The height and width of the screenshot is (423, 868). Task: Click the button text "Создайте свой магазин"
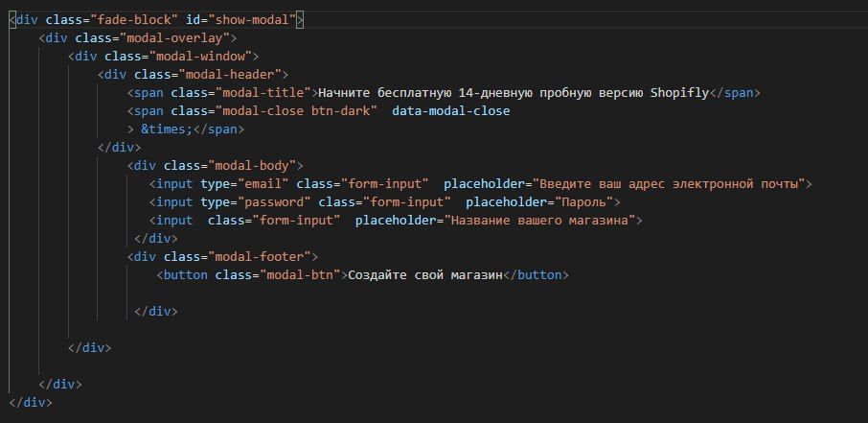[x=424, y=275]
